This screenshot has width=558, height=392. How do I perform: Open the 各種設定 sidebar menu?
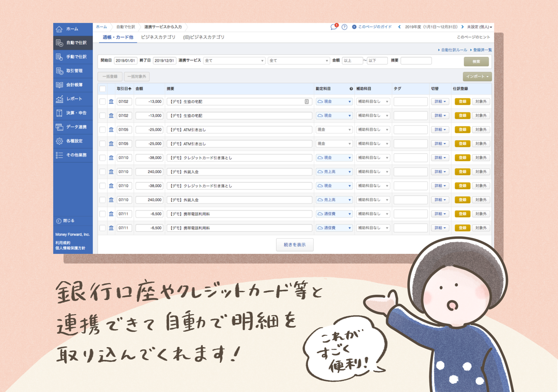click(73, 141)
